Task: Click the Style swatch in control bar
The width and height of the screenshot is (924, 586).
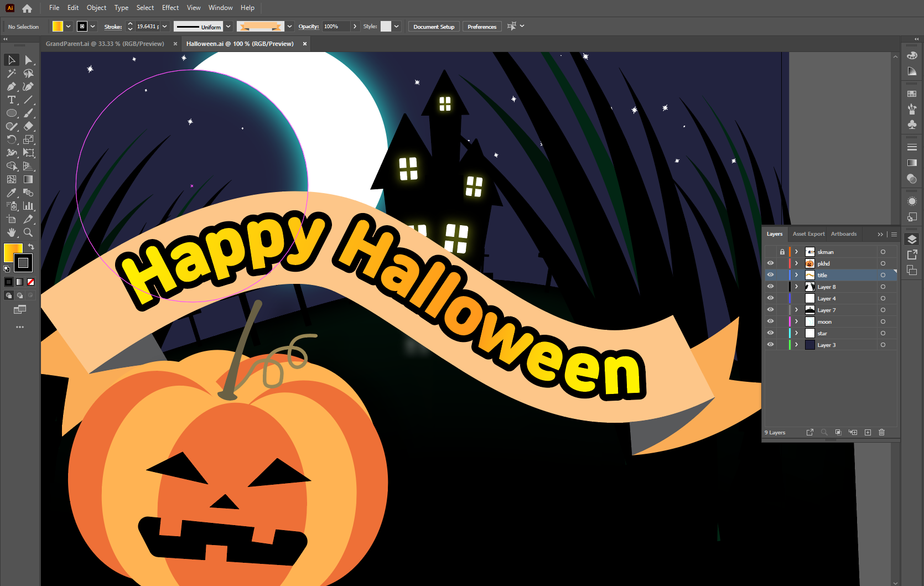Action: (386, 27)
